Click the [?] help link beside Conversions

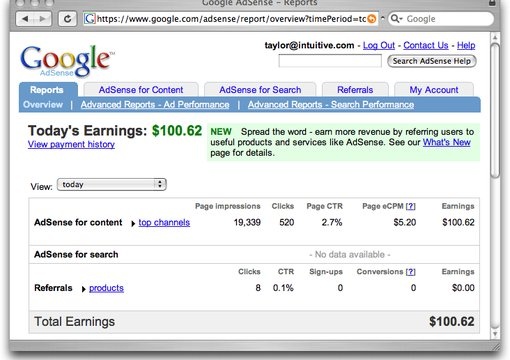tap(410, 272)
